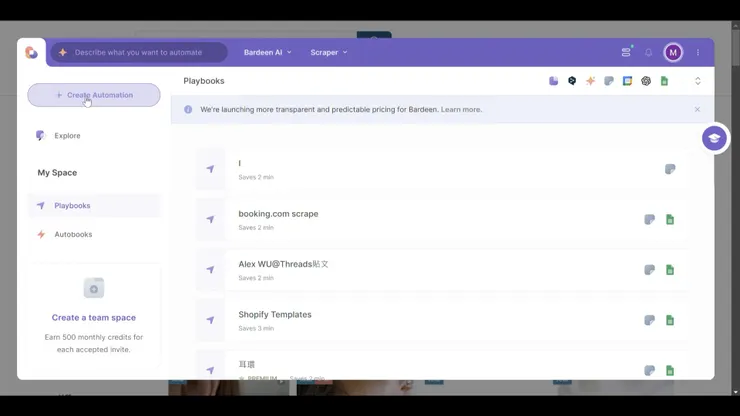Click the Google Sheets icon on 耳環 row
This screenshot has width=740, height=416.
[670, 371]
